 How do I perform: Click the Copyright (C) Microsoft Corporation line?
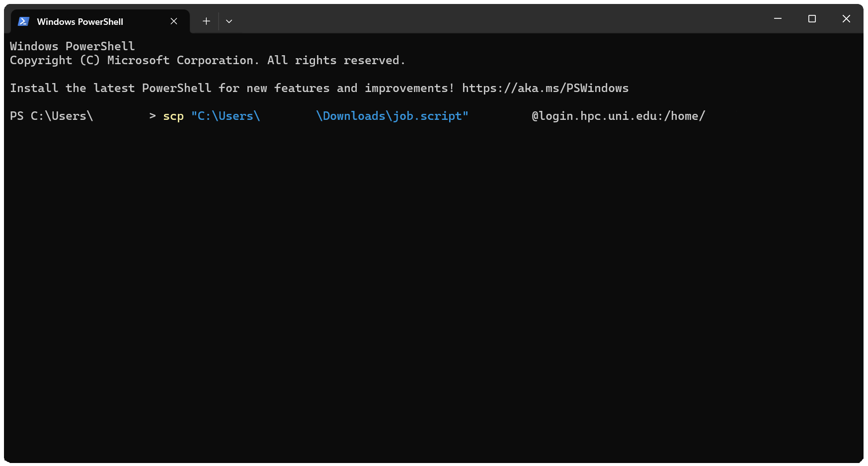click(x=207, y=61)
